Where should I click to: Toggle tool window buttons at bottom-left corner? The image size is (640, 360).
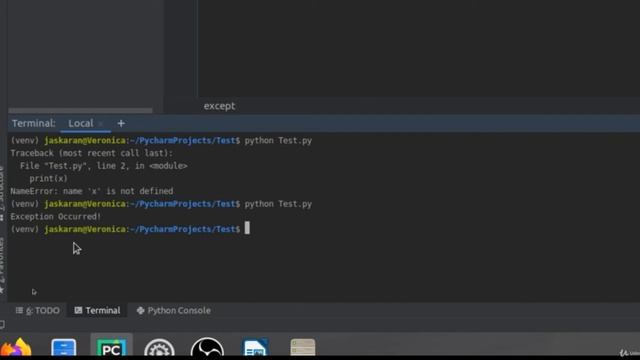coord(2,325)
